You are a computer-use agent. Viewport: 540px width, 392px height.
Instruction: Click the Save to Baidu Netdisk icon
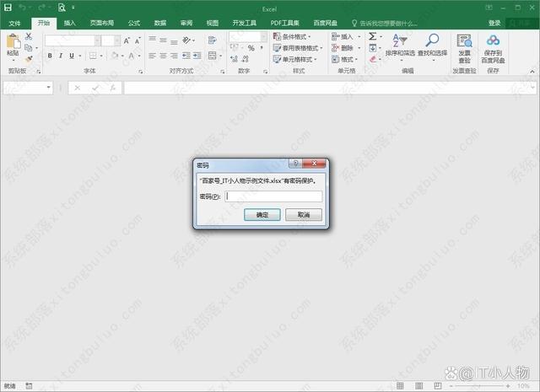493,42
